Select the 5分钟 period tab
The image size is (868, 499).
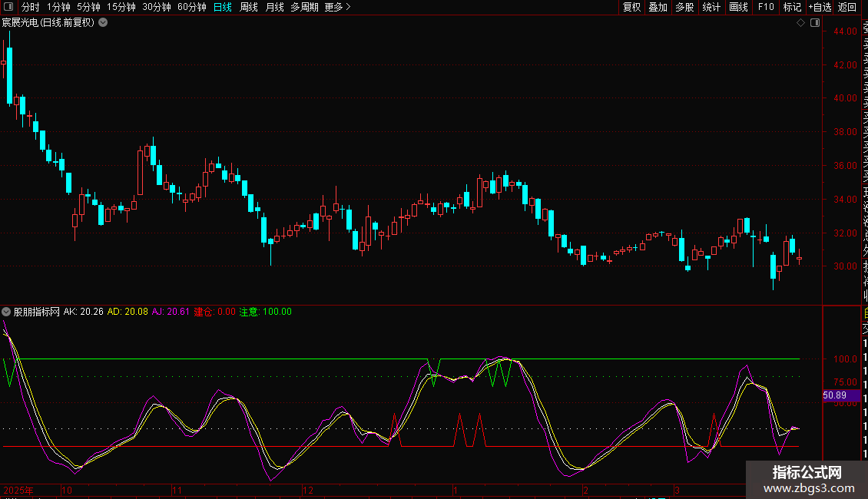[88, 7]
